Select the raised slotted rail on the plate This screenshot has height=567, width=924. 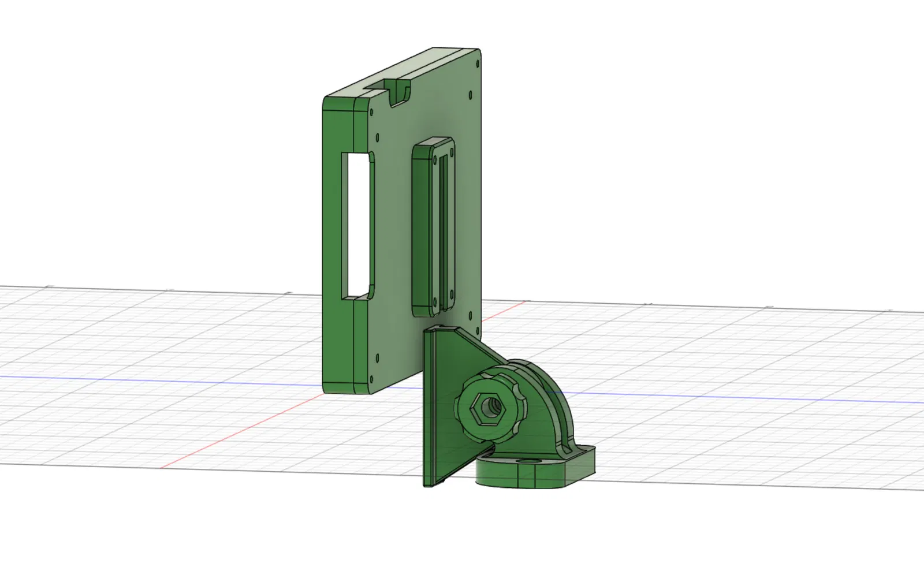point(434,227)
